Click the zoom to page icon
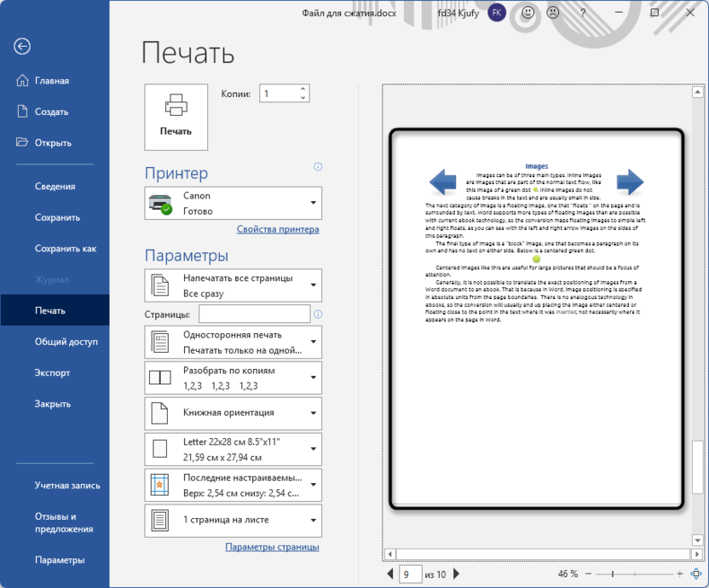Image resolution: width=709 pixels, height=588 pixels. (x=696, y=574)
